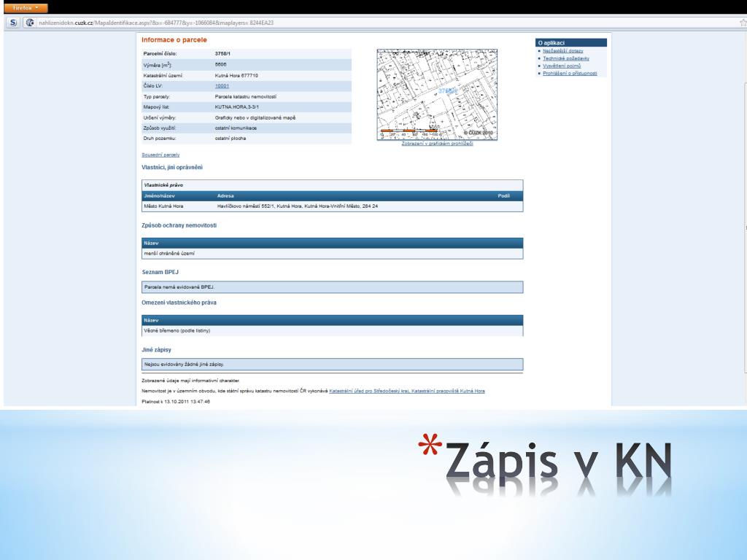747x560 pixels.
Task: Open Katastrální úřad pro Středočeský kraj link
Action: 407,391
